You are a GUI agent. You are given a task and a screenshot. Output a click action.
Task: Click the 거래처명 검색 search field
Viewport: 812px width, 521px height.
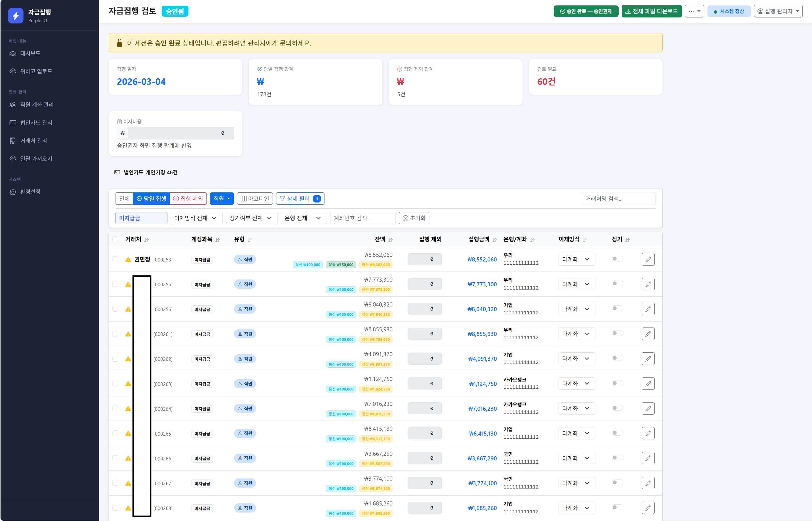coord(618,199)
